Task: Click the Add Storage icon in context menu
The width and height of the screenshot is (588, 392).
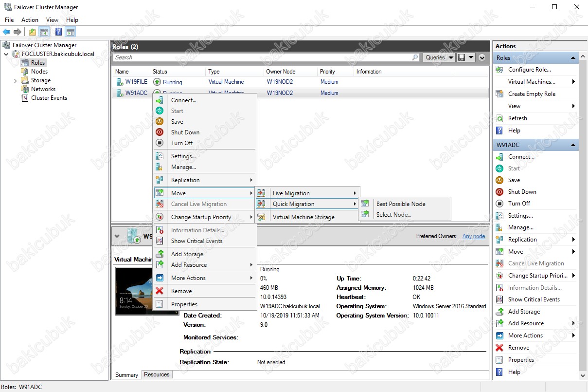Action: [160, 254]
